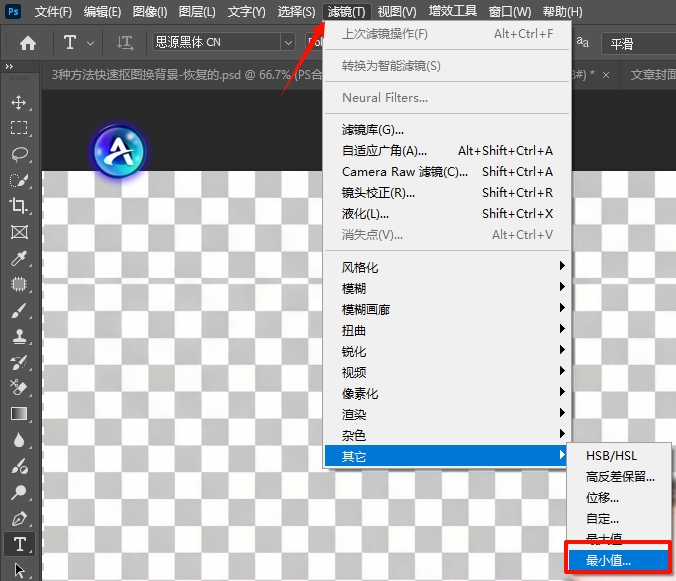Viewport: 676px width, 581px height.
Task: Open the font family dropdown 思源黑体 CN
Action: tap(224, 42)
